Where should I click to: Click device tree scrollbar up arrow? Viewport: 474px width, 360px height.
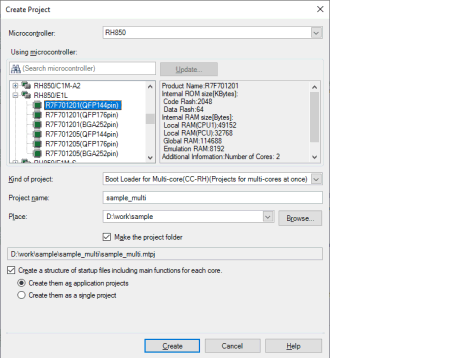[x=150, y=87]
